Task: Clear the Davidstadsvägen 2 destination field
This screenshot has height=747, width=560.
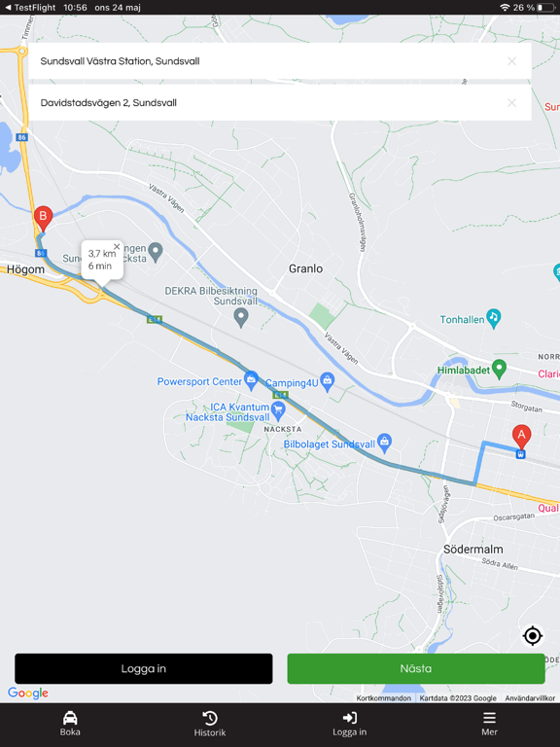Action: pyautogui.click(x=512, y=102)
